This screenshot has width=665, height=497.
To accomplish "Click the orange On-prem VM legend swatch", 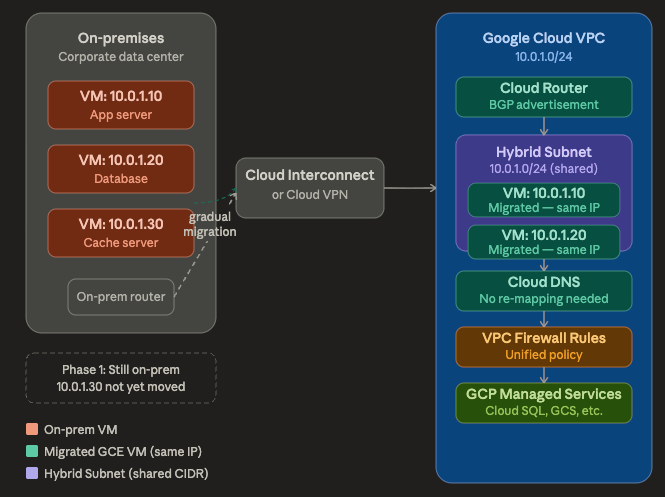I will (x=32, y=429).
